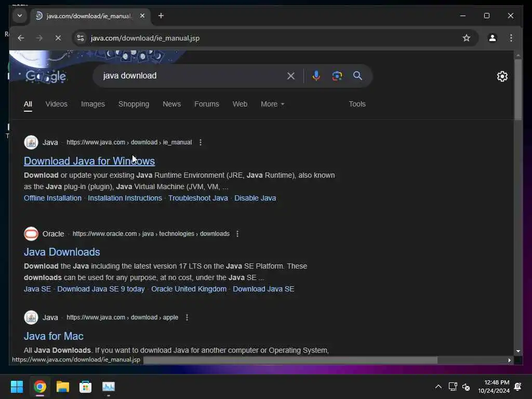Click the Java favicon of the Mac result

click(x=31, y=317)
